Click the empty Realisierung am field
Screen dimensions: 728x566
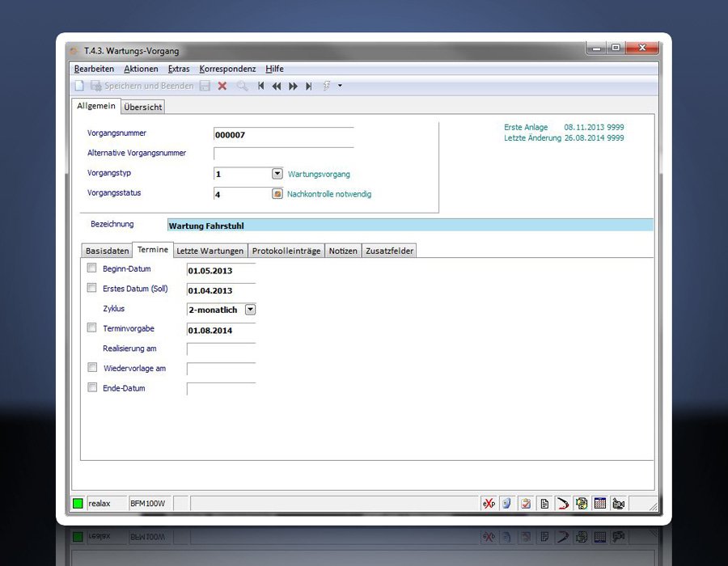[221, 348]
